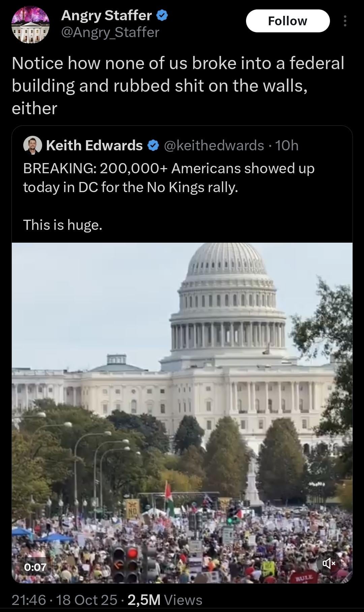Click the Angry Staffer display name
Viewport: 364px width, 612px height.
106,16
